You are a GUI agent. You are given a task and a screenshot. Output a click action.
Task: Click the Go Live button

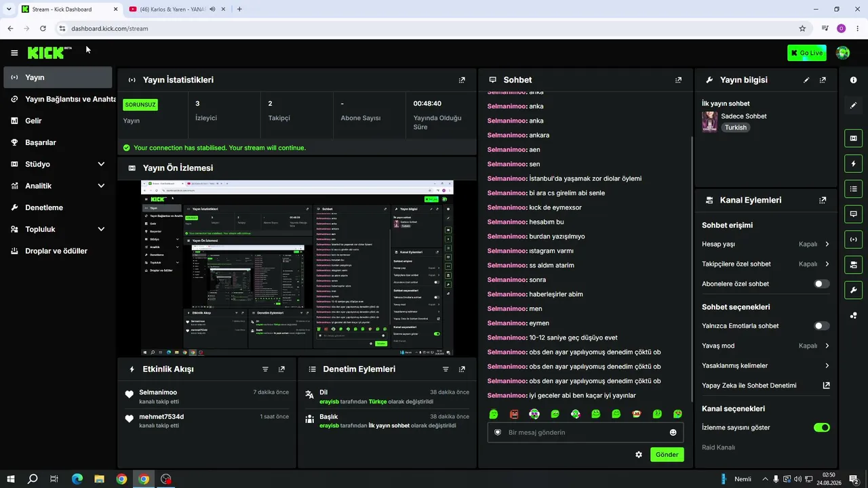click(x=807, y=53)
